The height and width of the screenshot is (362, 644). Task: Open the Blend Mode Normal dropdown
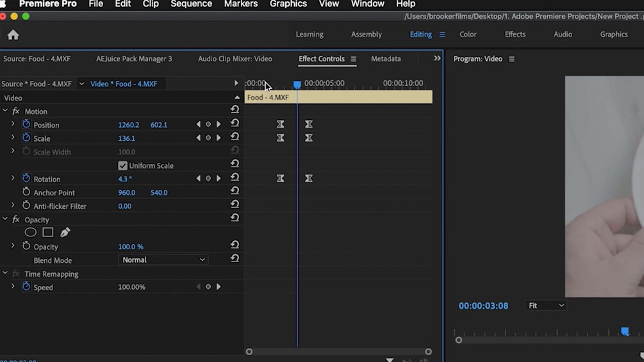163,259
